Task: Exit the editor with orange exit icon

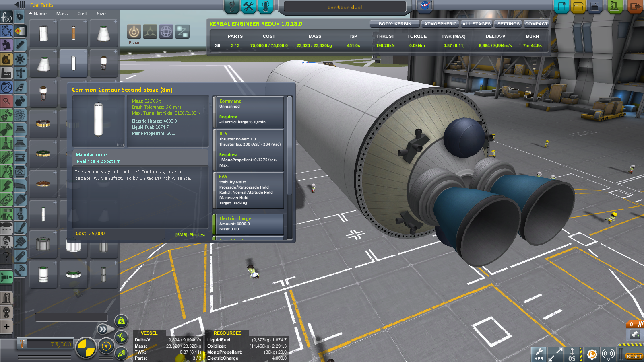Action: (x=635, y=6)
